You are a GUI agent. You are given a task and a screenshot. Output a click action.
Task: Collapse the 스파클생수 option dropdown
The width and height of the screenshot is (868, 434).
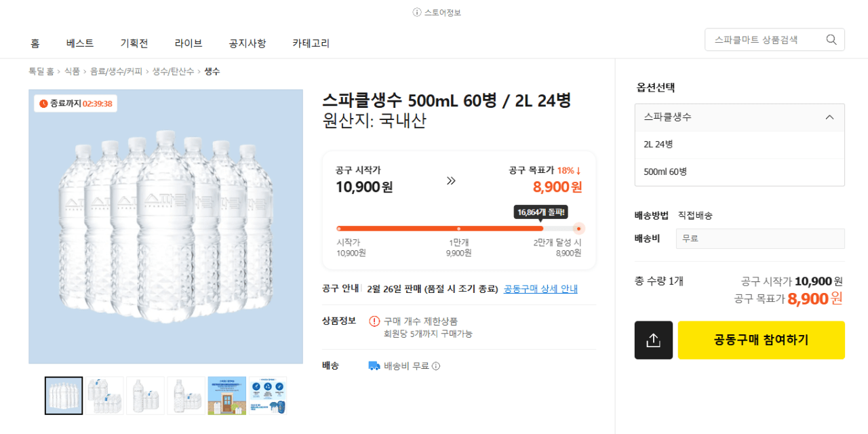(829, 117)
